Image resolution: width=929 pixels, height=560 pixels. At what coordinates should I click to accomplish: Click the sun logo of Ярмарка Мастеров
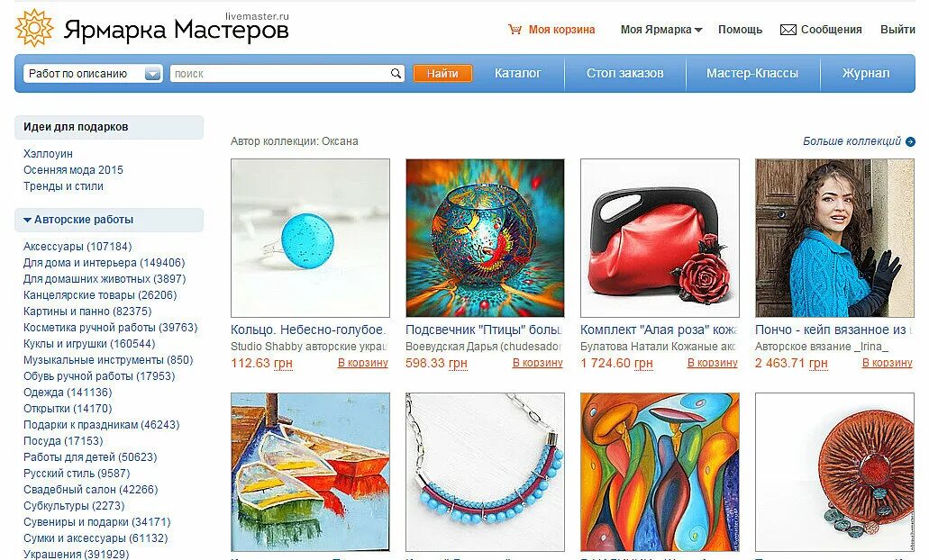click(33, 28)
